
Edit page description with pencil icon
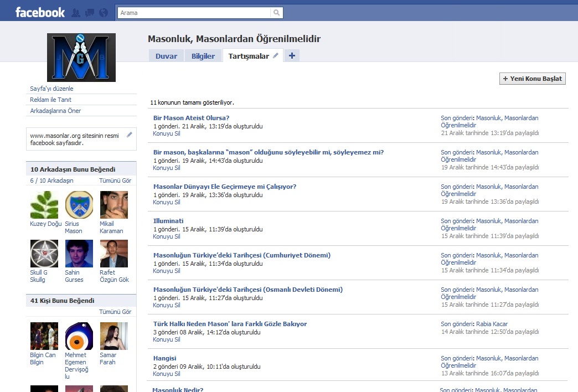tap(130, 135)
